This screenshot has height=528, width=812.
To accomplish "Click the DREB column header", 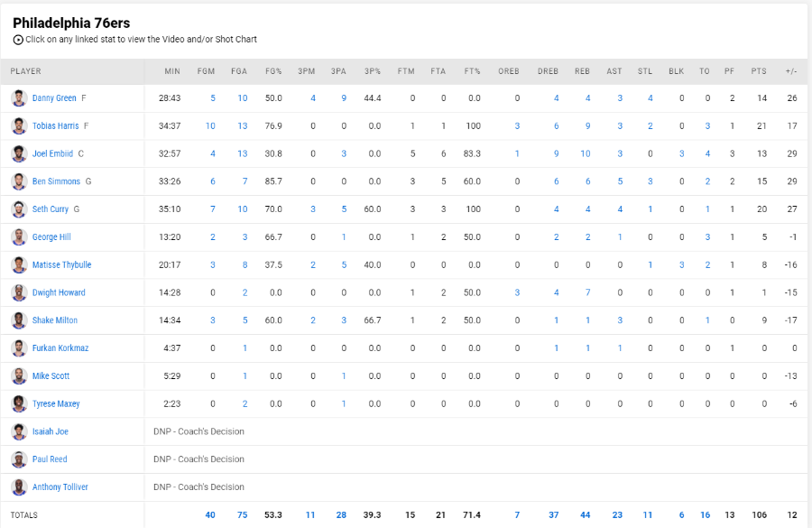I will click(x=548, y=71).
